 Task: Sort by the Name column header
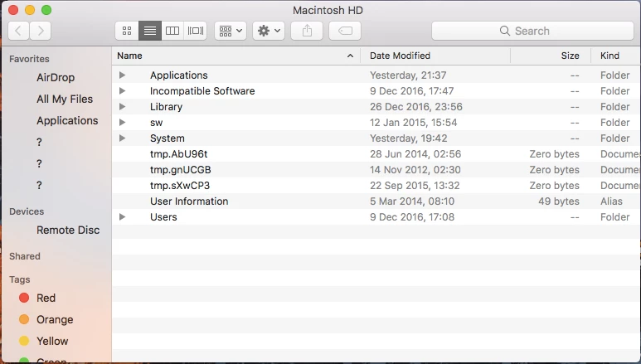tap(236, 56)
